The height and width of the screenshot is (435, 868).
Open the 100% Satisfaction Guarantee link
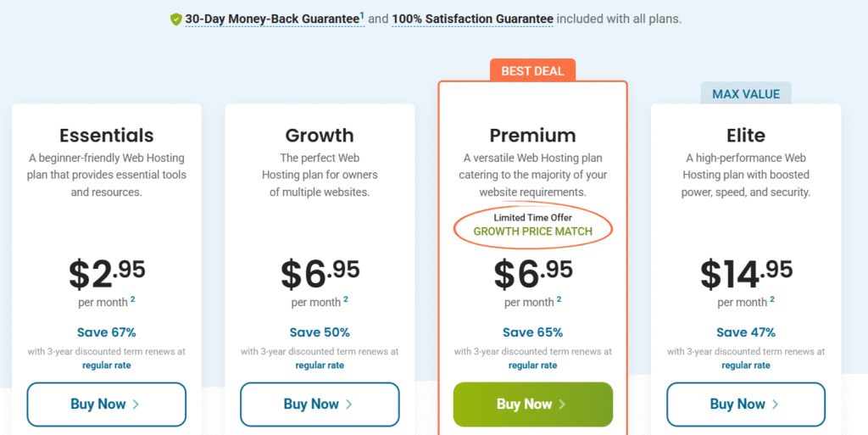[472, 20]
